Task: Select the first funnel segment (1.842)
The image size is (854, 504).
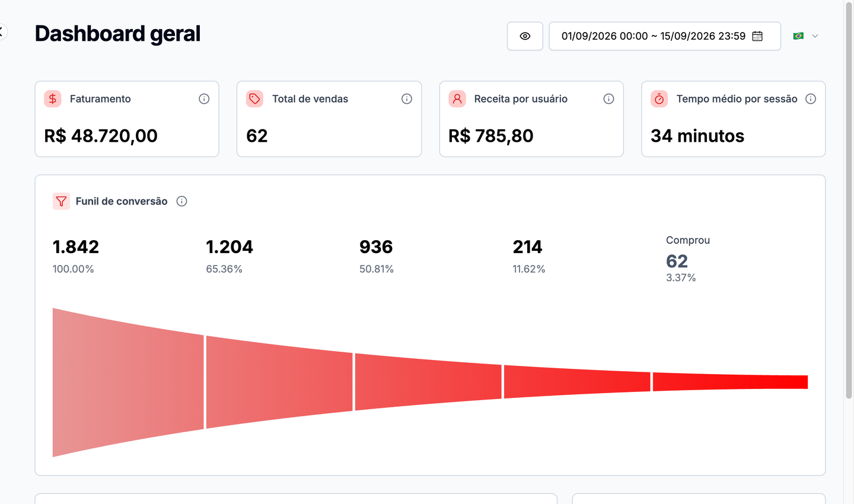Action: click(128, 382)
